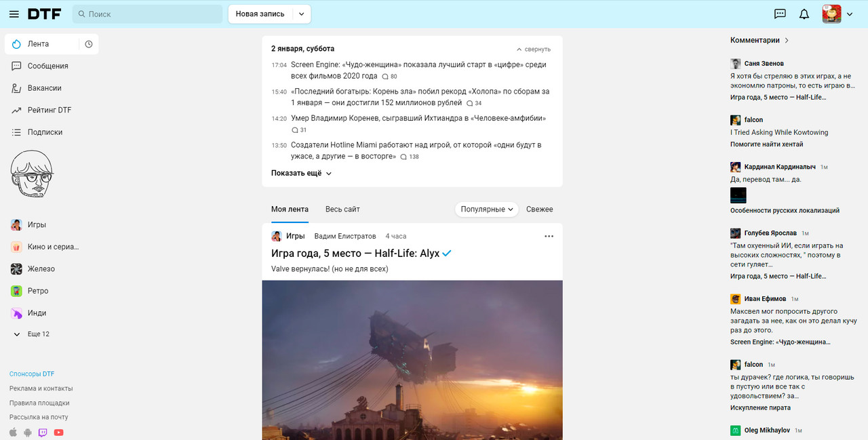Open the hamburger menu
The image size is (868, 440).
(14, 14)
